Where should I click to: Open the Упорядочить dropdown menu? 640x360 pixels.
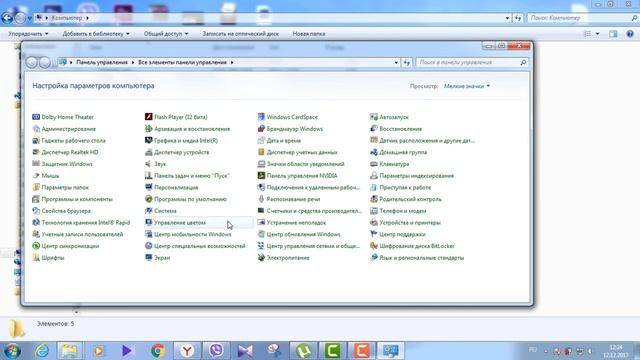[28, 34]
